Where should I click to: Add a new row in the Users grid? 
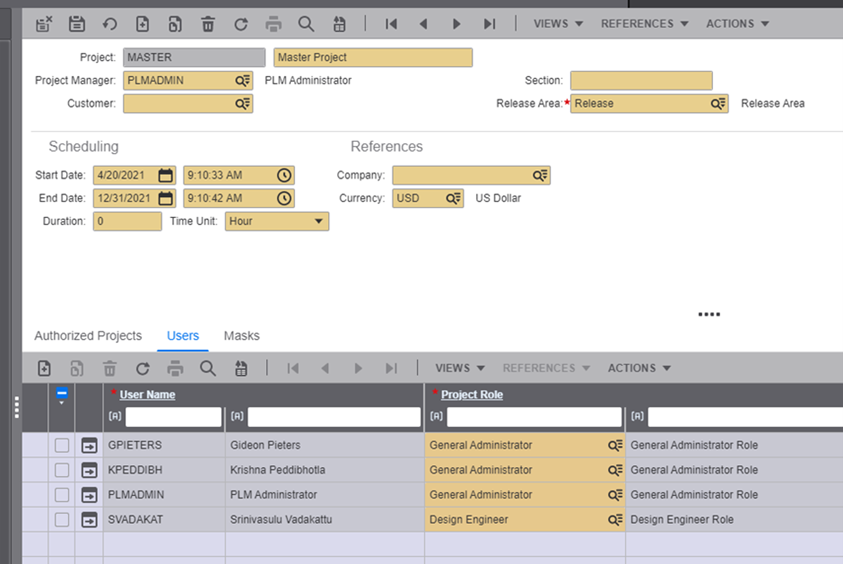click(x=44, y=369)
